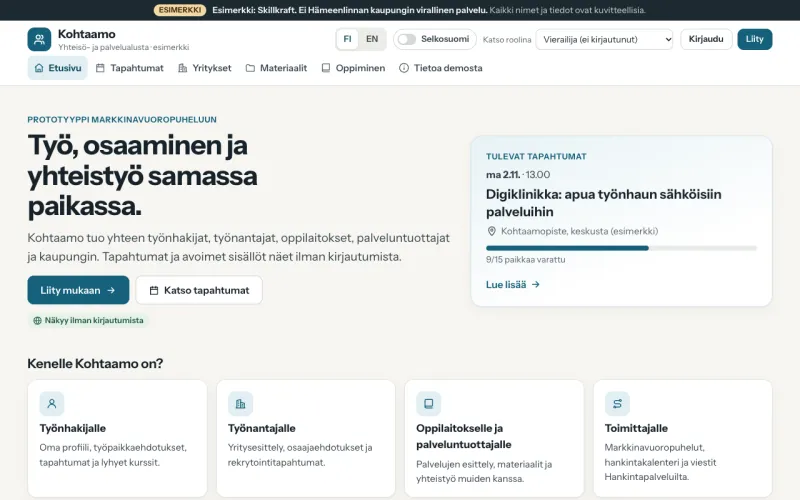Click the ma 2.11. 13.00 date text
The image size is (800, 500).
518,174
